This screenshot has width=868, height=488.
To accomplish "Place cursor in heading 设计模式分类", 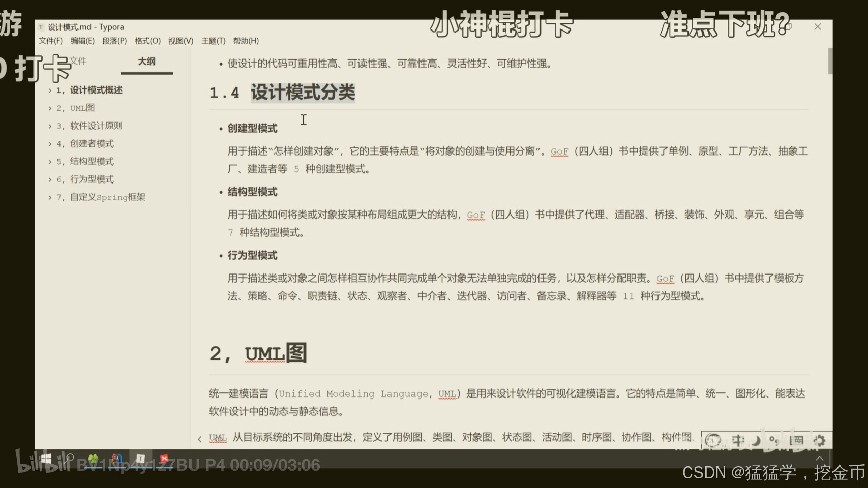I will 303,93.
